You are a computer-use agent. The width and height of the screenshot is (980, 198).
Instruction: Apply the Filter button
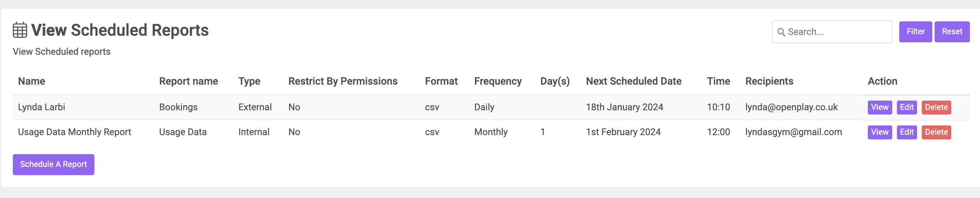pos(916,32)
